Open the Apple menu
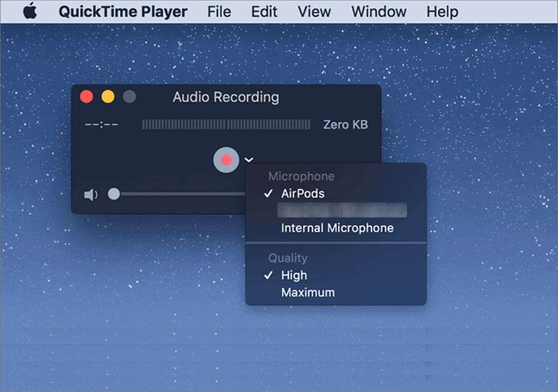This screenshot has width=558, height=392. pyautogui.click(x=30, y=12)
